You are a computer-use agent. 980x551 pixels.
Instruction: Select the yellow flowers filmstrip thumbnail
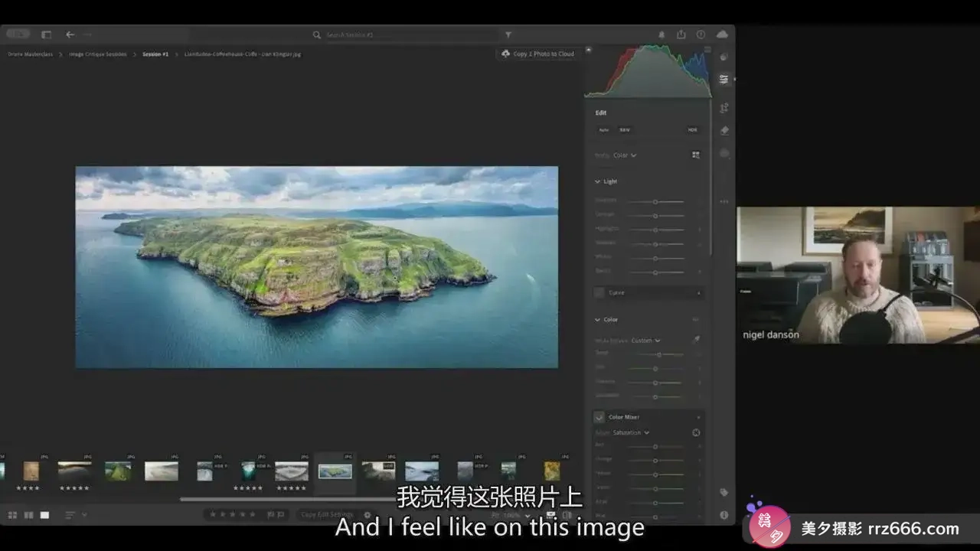tap(552, 471)
